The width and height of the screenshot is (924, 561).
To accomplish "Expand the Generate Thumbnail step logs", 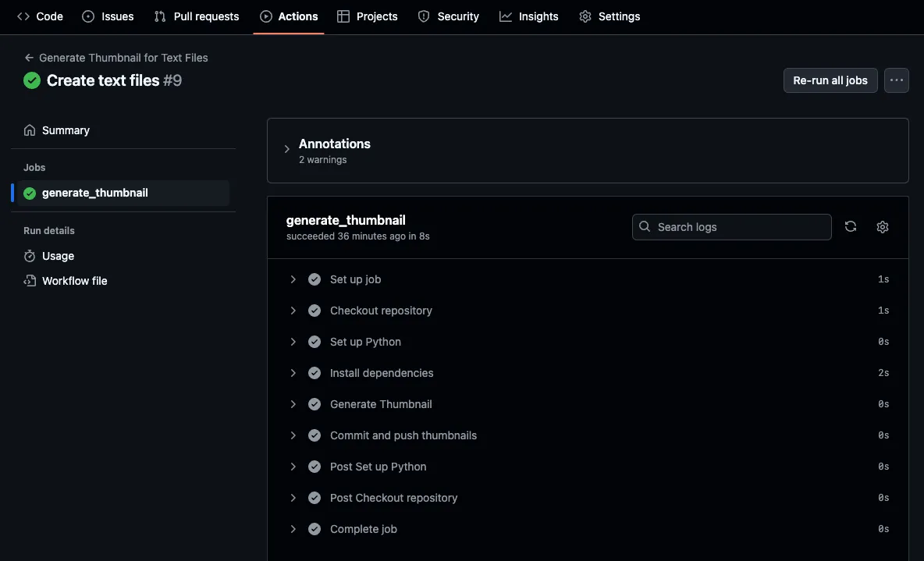I will coord(293,403).
